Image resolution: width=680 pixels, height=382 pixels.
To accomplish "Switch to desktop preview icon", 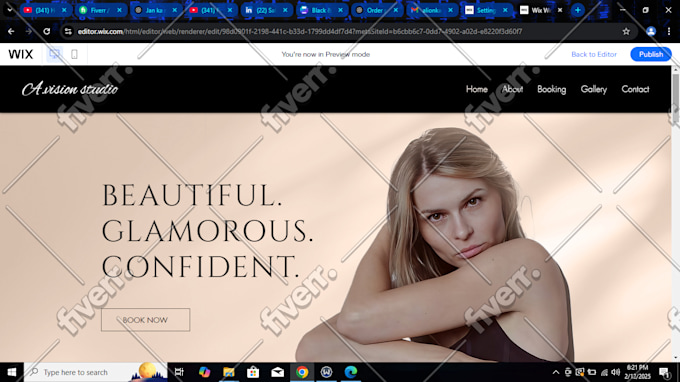I will point(55,54).
